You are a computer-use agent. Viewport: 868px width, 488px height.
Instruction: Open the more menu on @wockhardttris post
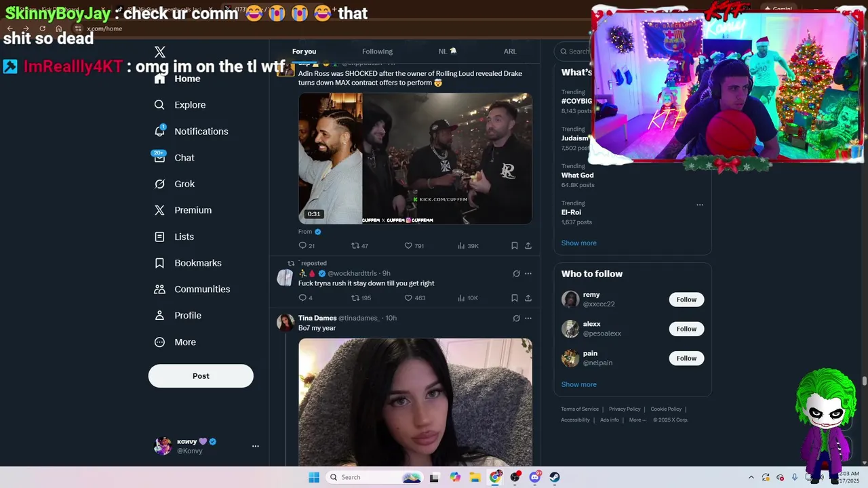tap(528, 274)
